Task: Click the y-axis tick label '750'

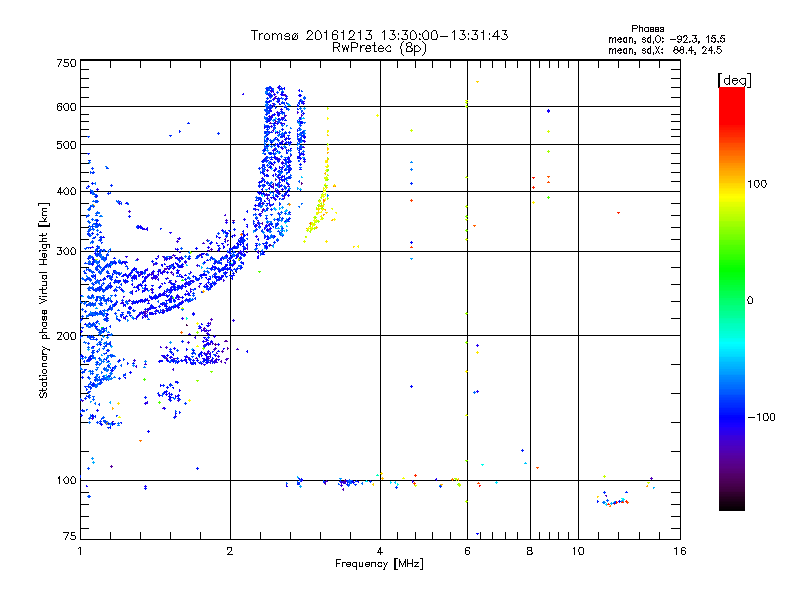Action: [x=66, y=63]
